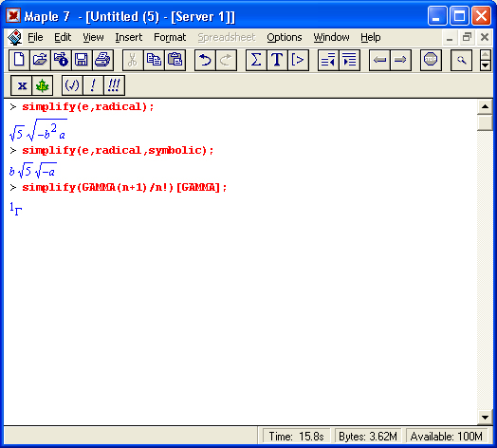Screen dimensions: 497x448
Task: Outdent the section with left-indent icon
Action: (x=328, y=60)
